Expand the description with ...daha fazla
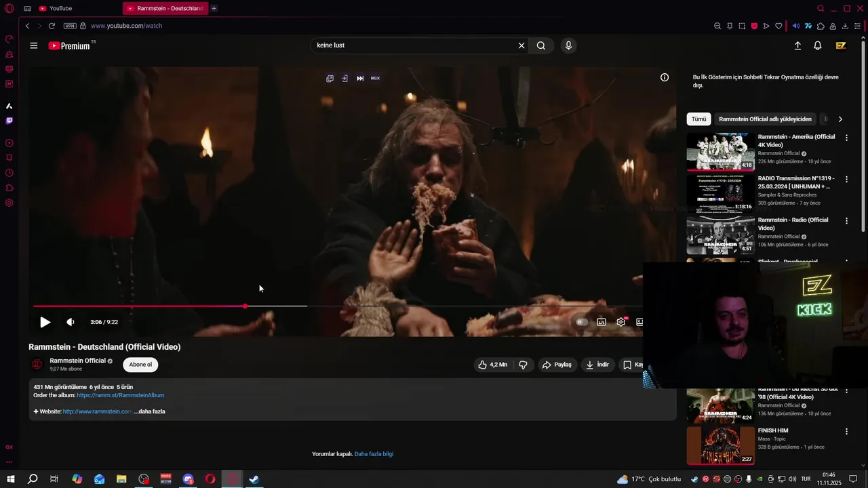The image size is (868, 488). coord(149,411)
